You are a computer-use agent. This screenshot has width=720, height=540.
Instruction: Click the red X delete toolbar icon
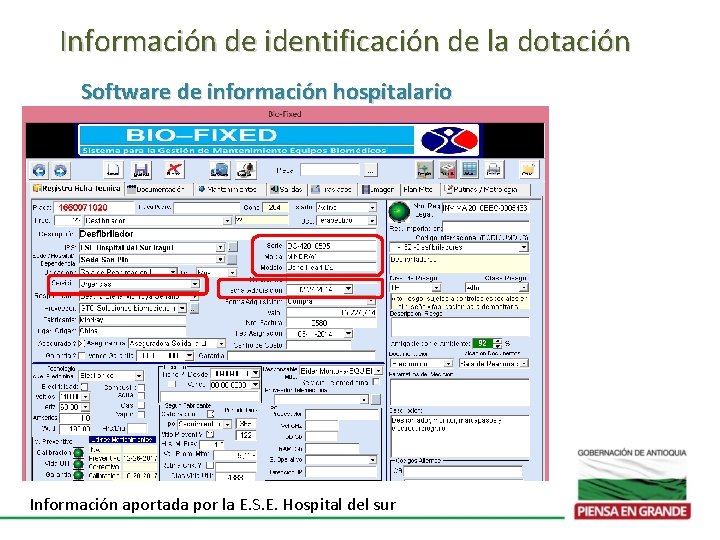174,170
